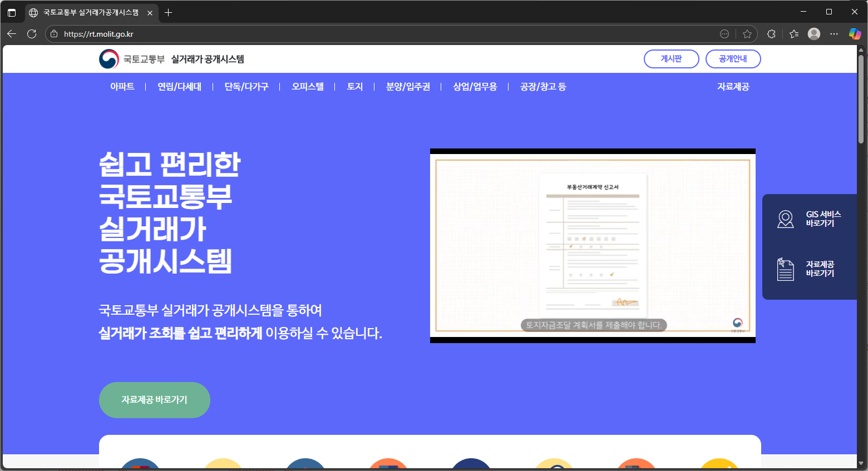Open tab actions menu icon
The height and width of the screenshot is (471, 868).
pyautogui.click(x=12, y=12)
